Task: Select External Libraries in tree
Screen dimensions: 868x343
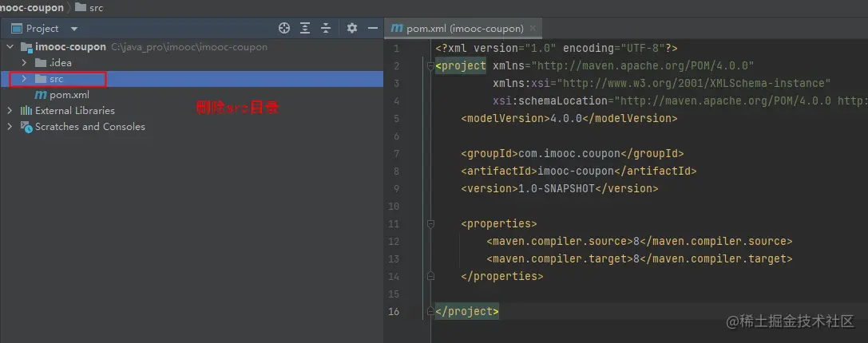Action: coord(75,111)
